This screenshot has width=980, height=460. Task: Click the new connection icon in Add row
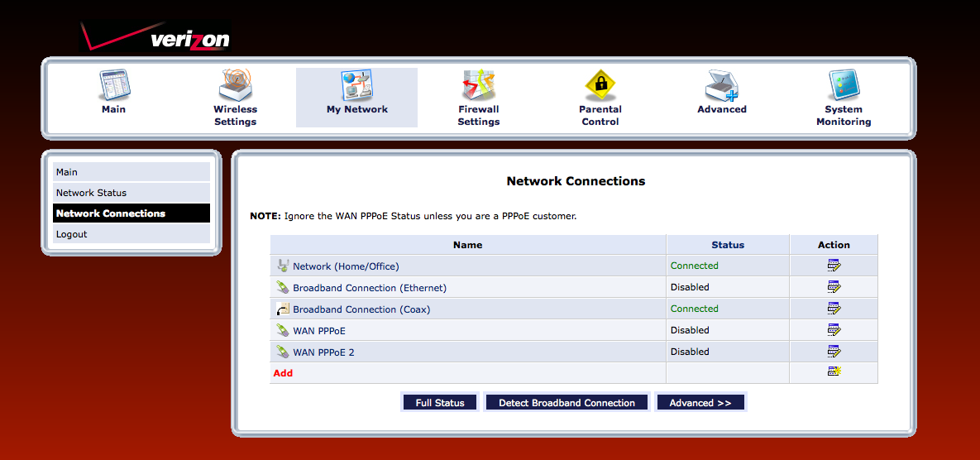[x=834, y=371]
